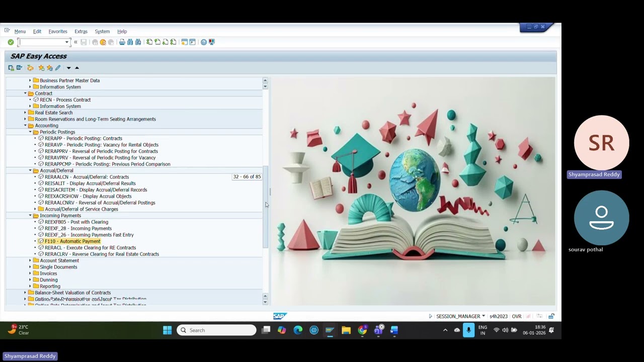Collapse the Accrual/Deferral folder
The height and width of the screenshot is (362, 644).
click(x=30, y=171)
